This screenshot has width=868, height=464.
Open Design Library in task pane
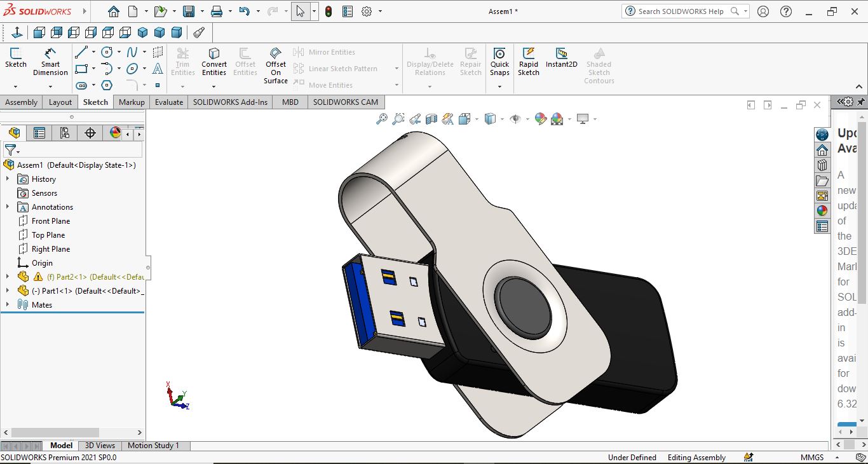[822, 165]
